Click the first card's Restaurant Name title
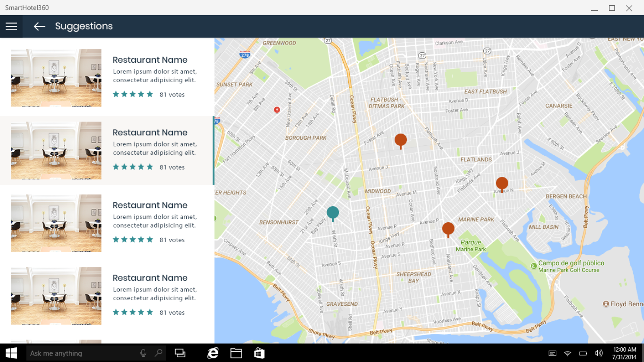Image resolution: width=644 pixels, height=362 pixels. (150, 60)
